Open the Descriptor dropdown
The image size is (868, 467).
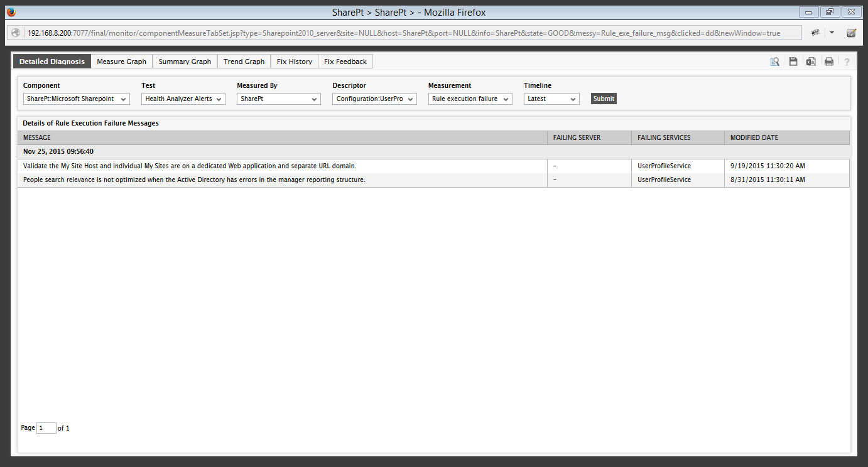click(374, 99)
